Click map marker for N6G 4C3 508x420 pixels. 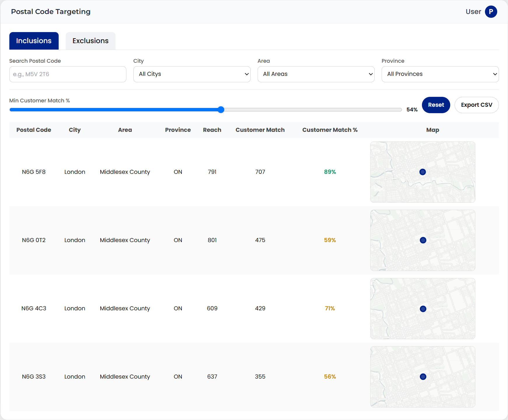point(423,309)
